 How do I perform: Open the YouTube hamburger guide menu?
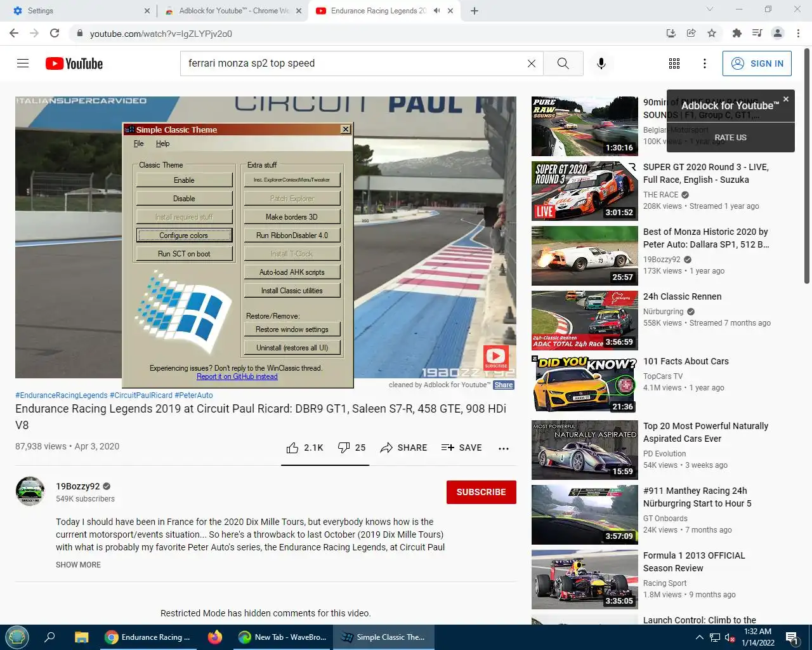click(x=23, y=63)
